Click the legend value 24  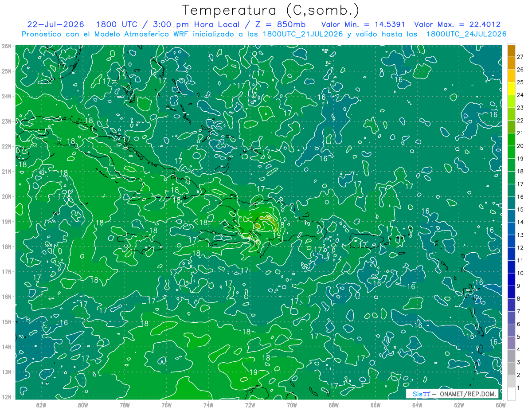520,95
